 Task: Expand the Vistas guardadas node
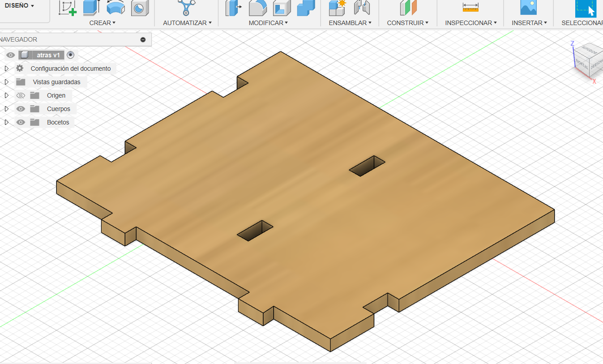7,82
